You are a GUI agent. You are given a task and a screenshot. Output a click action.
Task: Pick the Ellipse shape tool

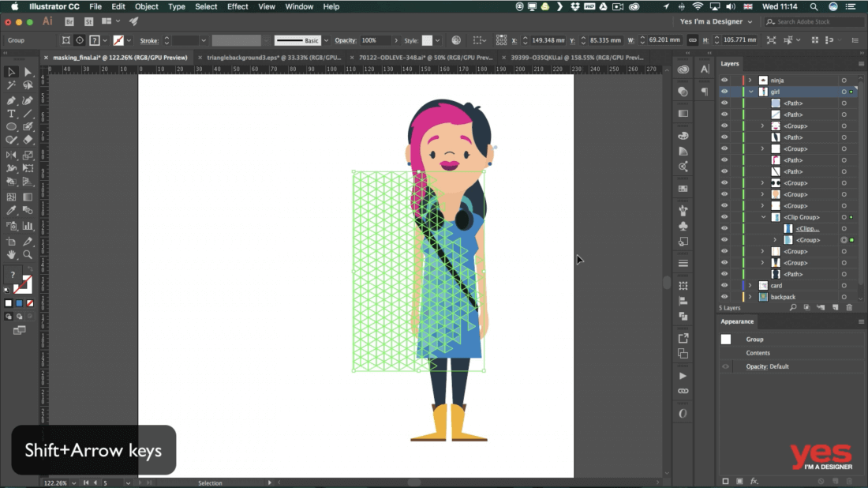point(11,127)
